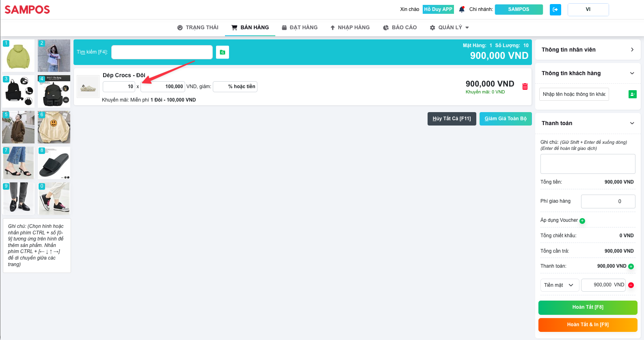The image size is (644, 340).
Task: Click Giảm Giá Toàn Bộ button
Action: 506,119
